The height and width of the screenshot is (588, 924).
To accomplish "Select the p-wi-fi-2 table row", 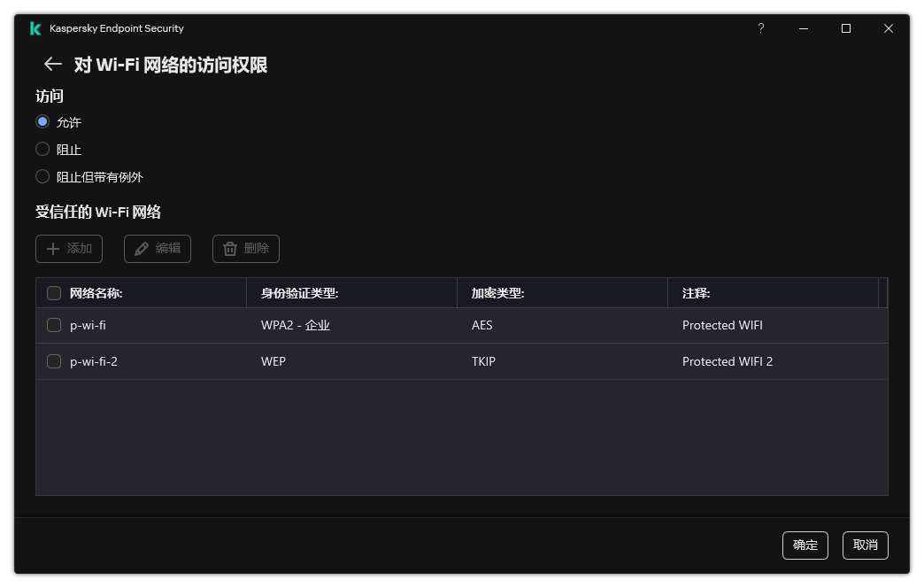I will pos(398,361).
